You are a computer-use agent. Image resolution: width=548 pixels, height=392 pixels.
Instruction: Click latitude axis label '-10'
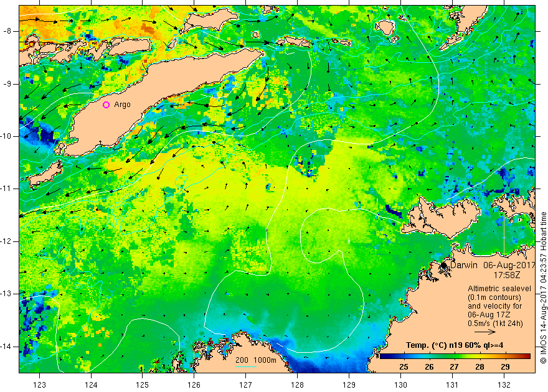tap(6, 136)
